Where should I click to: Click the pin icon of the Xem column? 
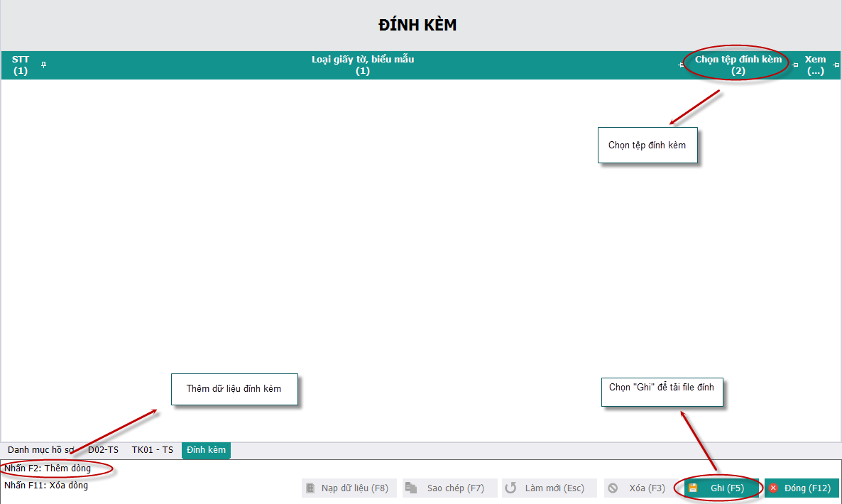pos(836,65)
